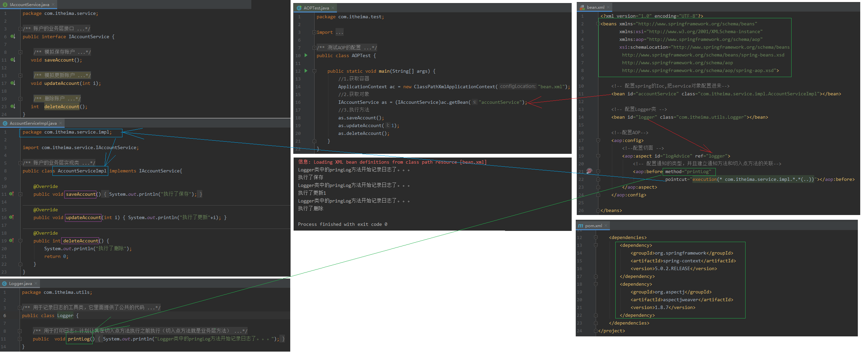Collapse the aspectjweaver dependency block in pom.xml
This screenshot has height=357, width=868.
pyautogui.click(x=596, y=284)
